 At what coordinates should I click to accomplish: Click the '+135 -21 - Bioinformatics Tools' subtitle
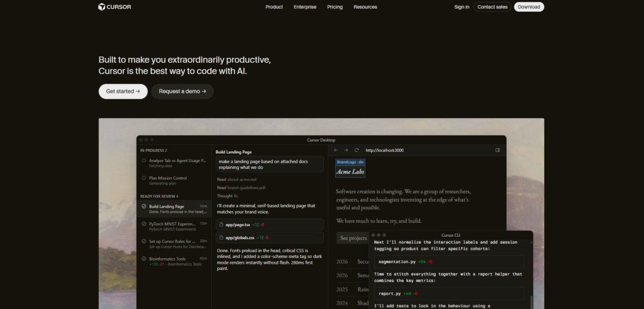point(175,264)
